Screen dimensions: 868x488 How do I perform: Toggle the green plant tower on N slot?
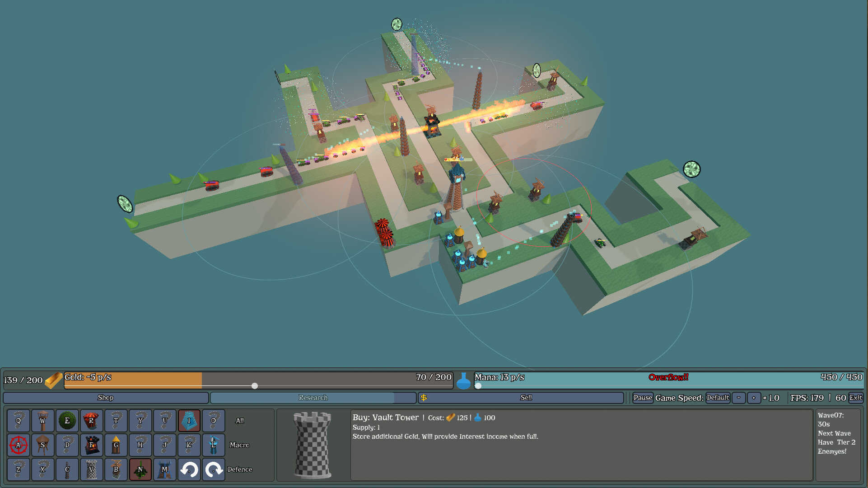tap(140, 469)
